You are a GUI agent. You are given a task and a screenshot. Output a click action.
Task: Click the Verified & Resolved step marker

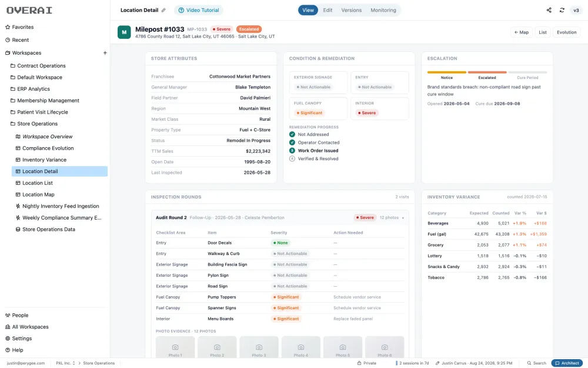pyautogui.click(x=292, y=159)
